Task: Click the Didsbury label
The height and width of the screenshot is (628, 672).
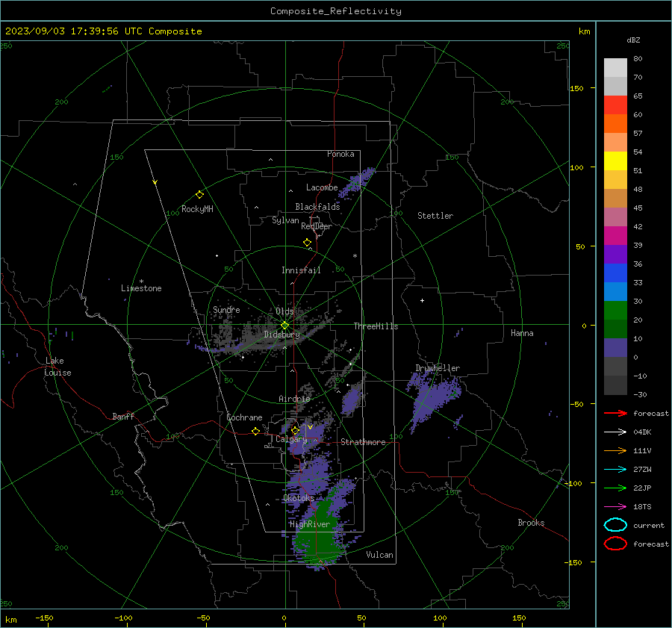Action: click(x=282, y=335)
